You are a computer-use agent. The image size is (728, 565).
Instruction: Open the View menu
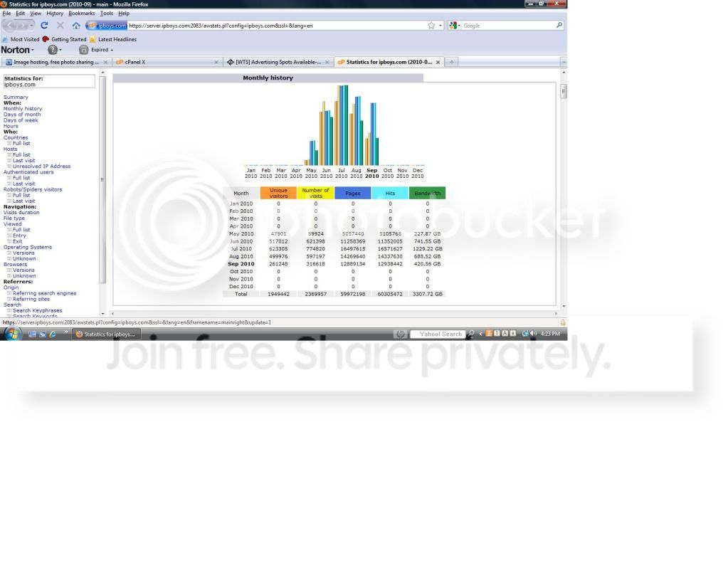(36, 14)
